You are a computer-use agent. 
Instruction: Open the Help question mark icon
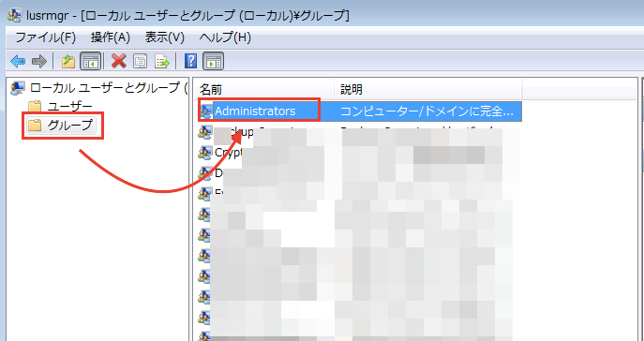click(191, 62)
